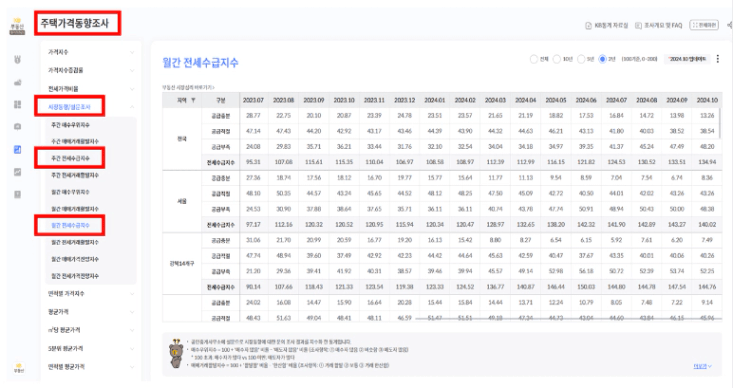Select the 5년 period radio button
Viewport: 733px width, 388px height.
pos(581,59)
